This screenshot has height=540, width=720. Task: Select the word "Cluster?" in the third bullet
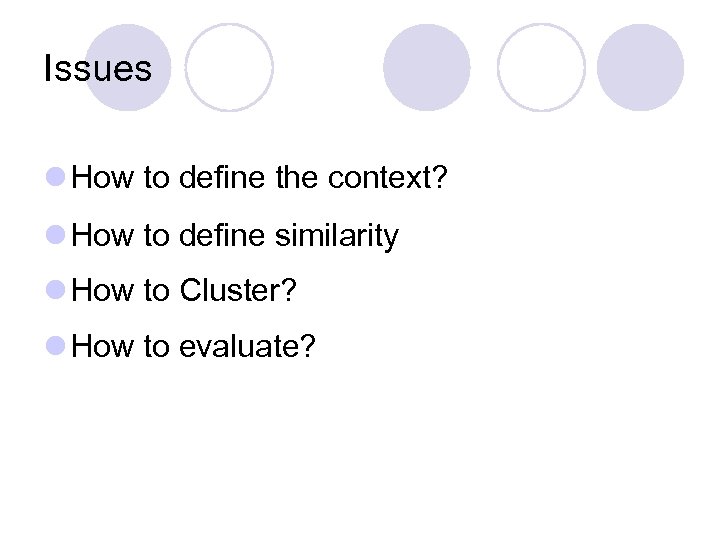pyautogui.click(x=238, y=291)
